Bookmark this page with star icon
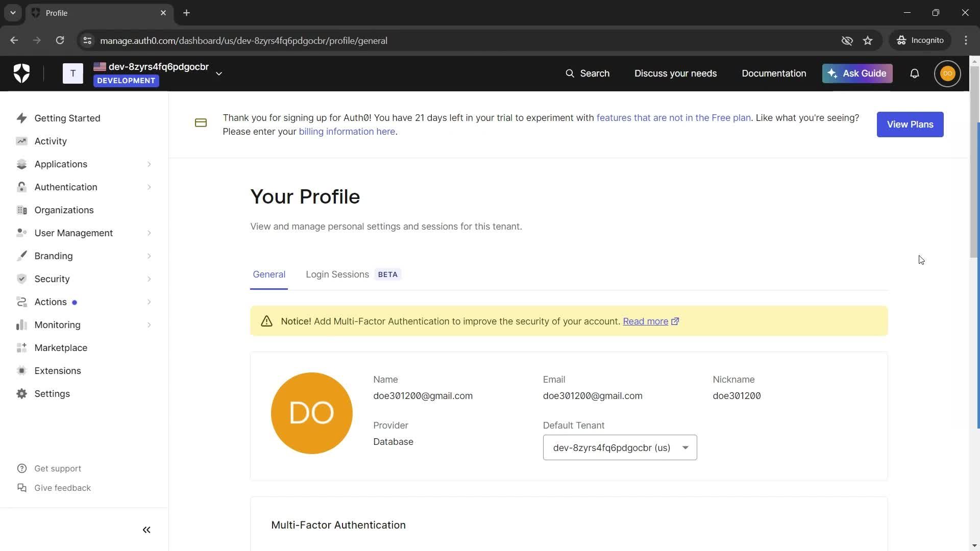Viewport: 980px width, 551px height. (x=868, y=41)
